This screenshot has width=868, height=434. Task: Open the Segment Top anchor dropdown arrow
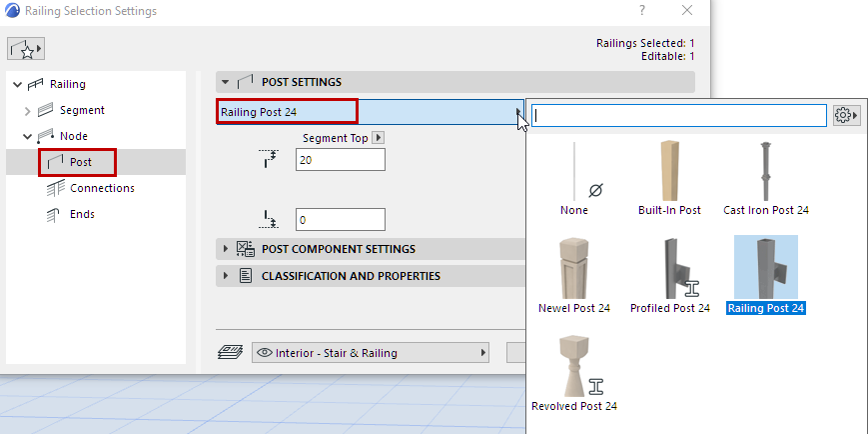[x=378, y=138]
